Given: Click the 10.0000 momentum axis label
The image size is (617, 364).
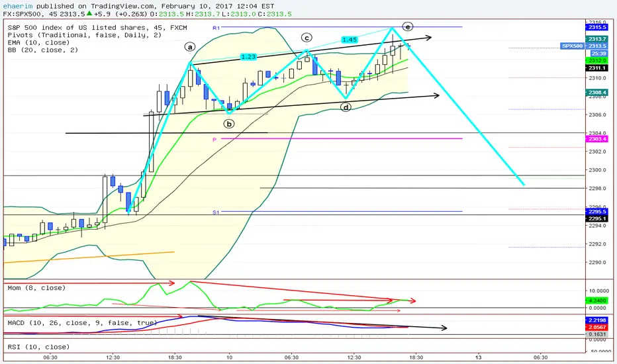Looking at the screenshot, I should pos(598,291).
